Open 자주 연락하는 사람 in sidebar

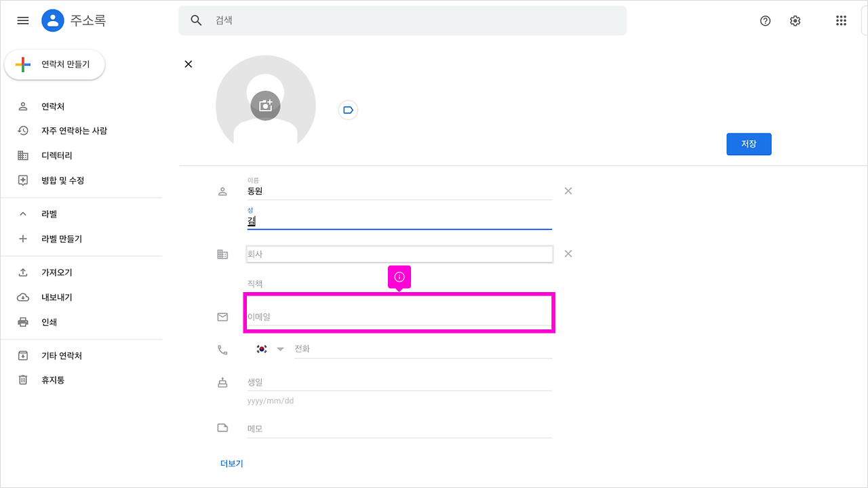74,131
